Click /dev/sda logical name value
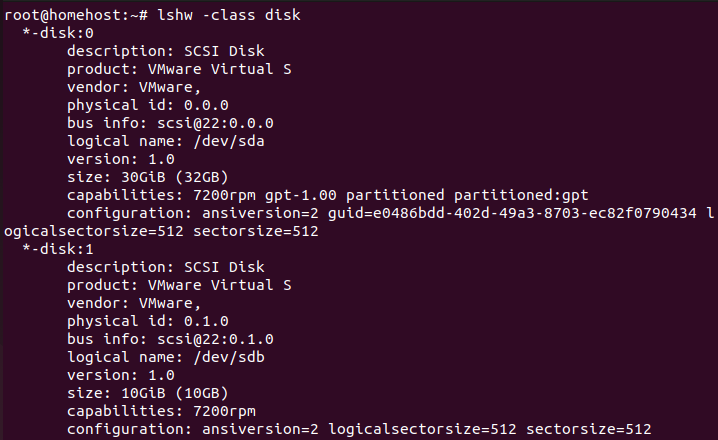Screen dimensions: 718x440 point(229,141)
